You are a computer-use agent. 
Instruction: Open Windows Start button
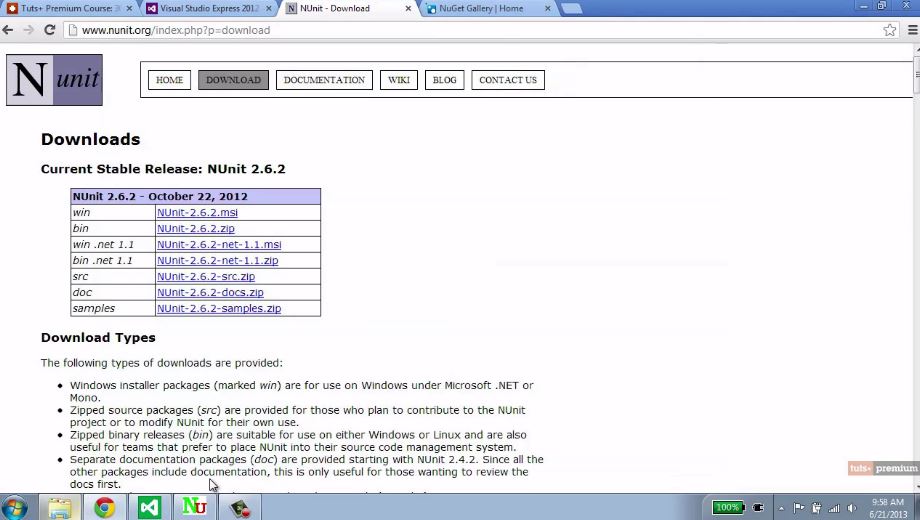[x=14, y=508]
